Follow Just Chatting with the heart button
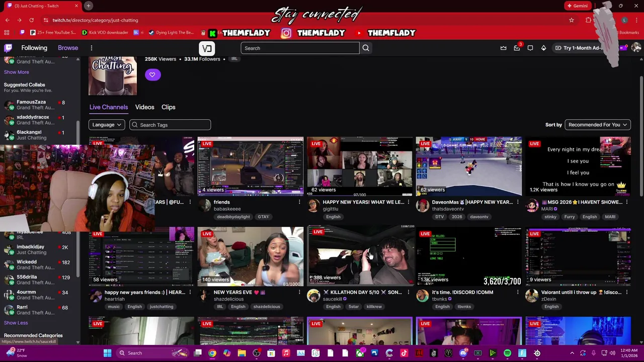 tap(152, 74)
